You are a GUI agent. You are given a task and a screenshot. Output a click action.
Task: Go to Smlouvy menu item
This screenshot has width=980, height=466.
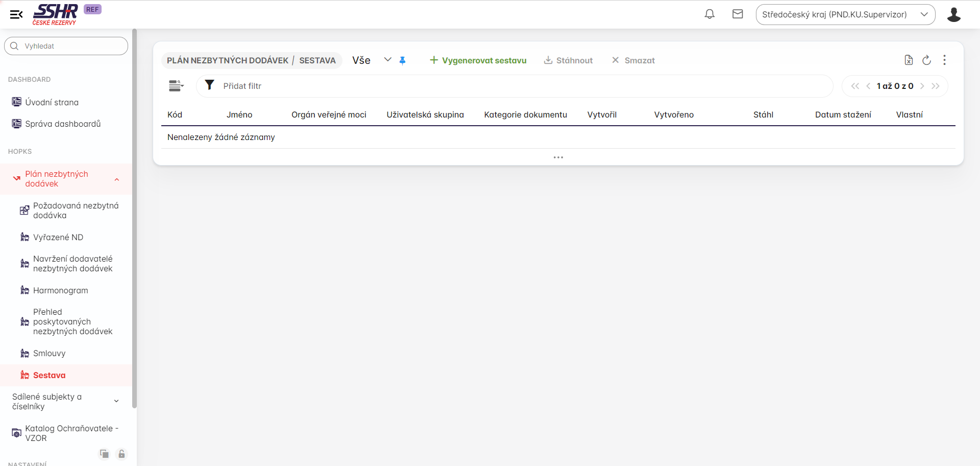coord(49,353)
